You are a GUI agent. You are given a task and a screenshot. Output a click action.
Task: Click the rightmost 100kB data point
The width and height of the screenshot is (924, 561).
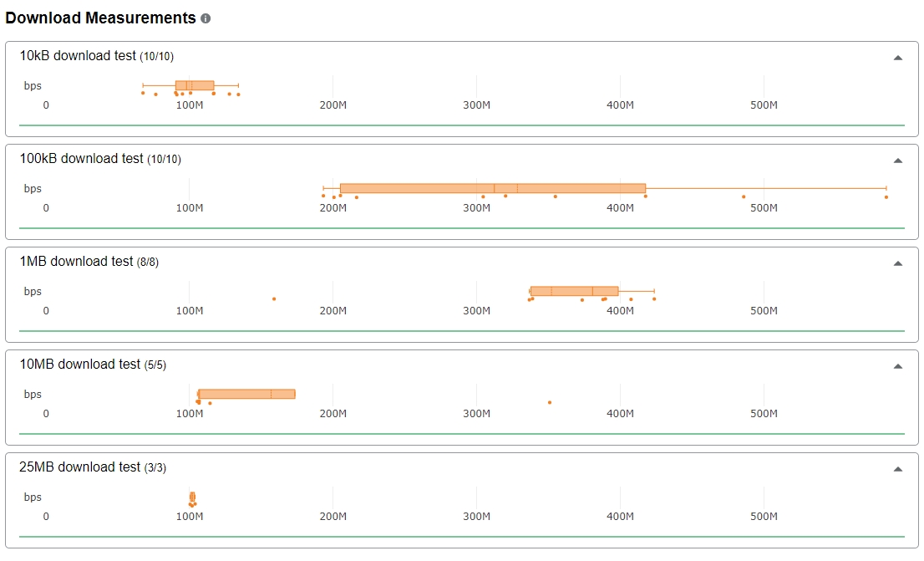886,197
